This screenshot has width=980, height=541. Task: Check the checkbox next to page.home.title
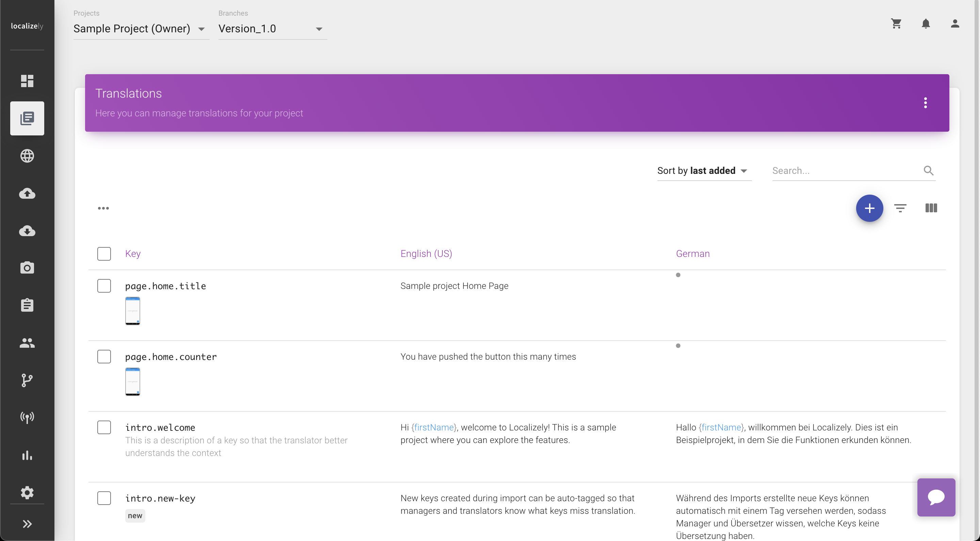(104, 286)
